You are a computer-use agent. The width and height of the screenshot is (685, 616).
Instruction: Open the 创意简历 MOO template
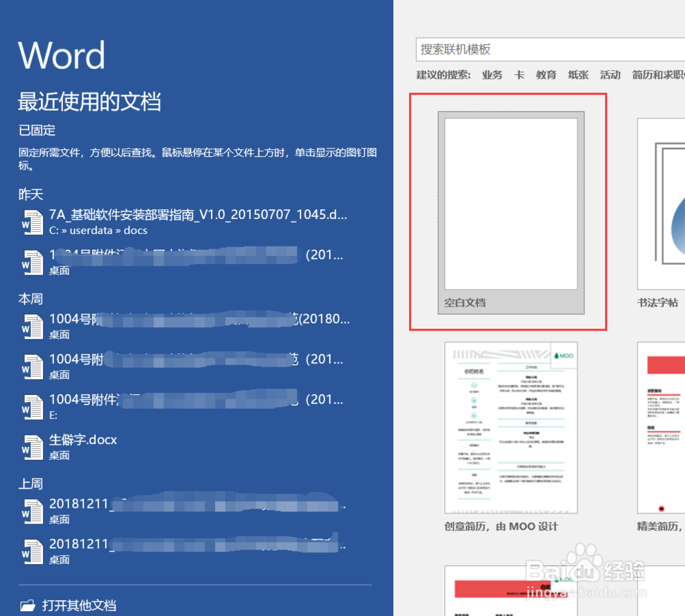tap(510, 426)
